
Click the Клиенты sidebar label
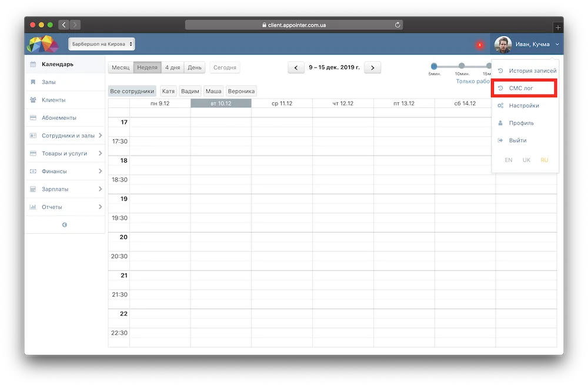pos(54,100)
